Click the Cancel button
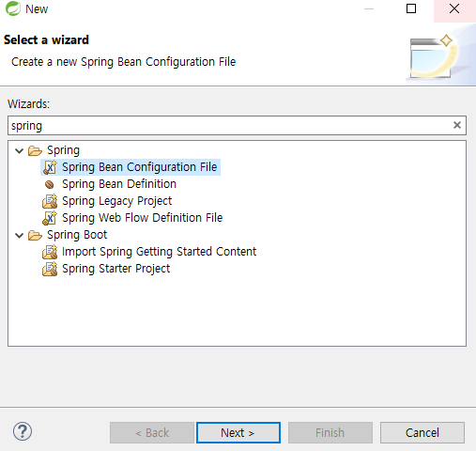The height and width of the screenshot is (451, 476). tap(422, 432)
